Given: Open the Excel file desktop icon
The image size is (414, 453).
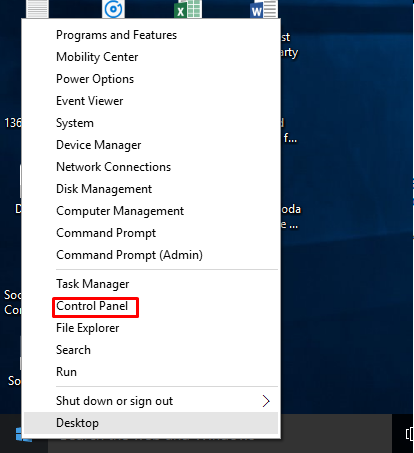Looking at the screenshot, I should point(188,9).
